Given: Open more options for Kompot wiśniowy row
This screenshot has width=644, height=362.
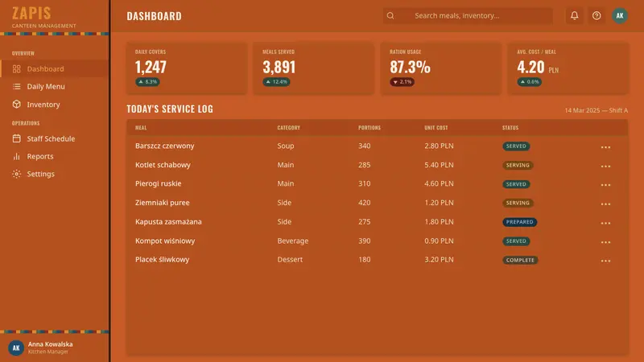Looking at the screenshot, I should point(605,242).
